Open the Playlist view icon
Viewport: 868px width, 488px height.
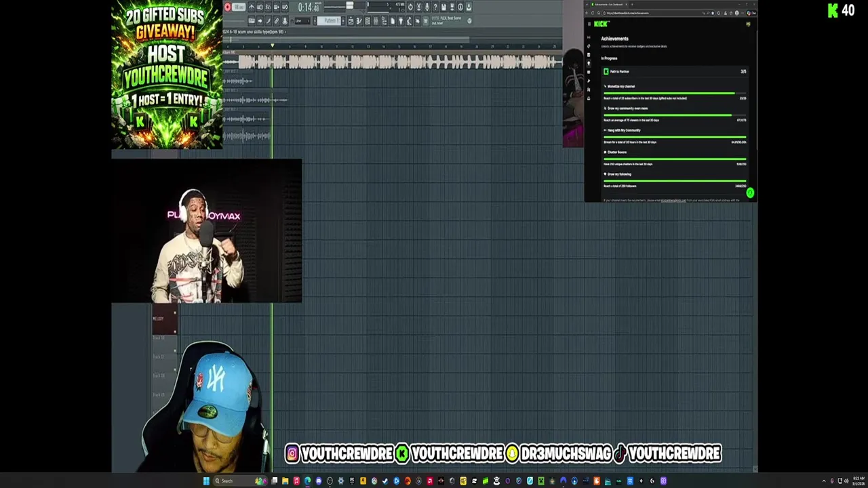351,20
